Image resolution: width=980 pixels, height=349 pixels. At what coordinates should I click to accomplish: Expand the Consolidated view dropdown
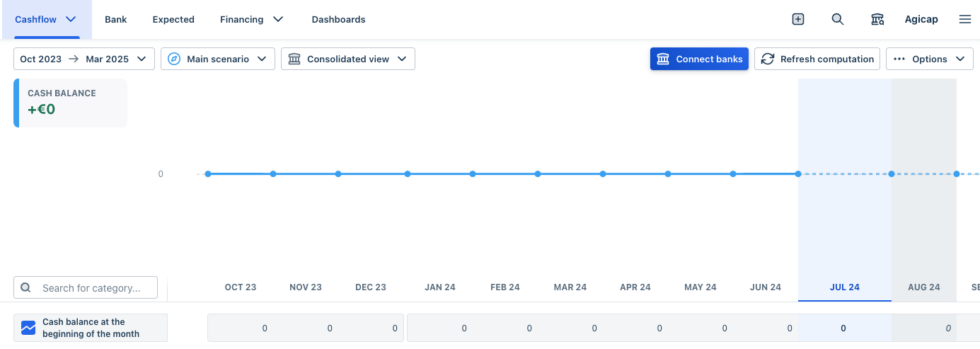pos(348,59)
